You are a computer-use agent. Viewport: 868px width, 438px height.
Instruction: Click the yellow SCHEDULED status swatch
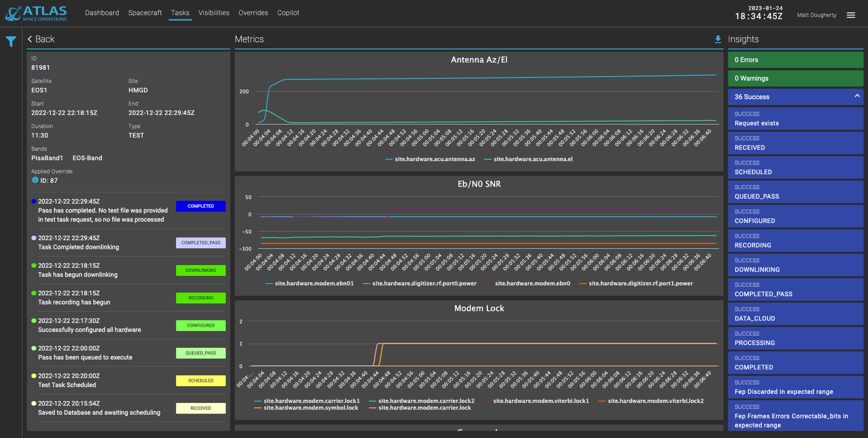pyautogui.click(x=200, y=380)
